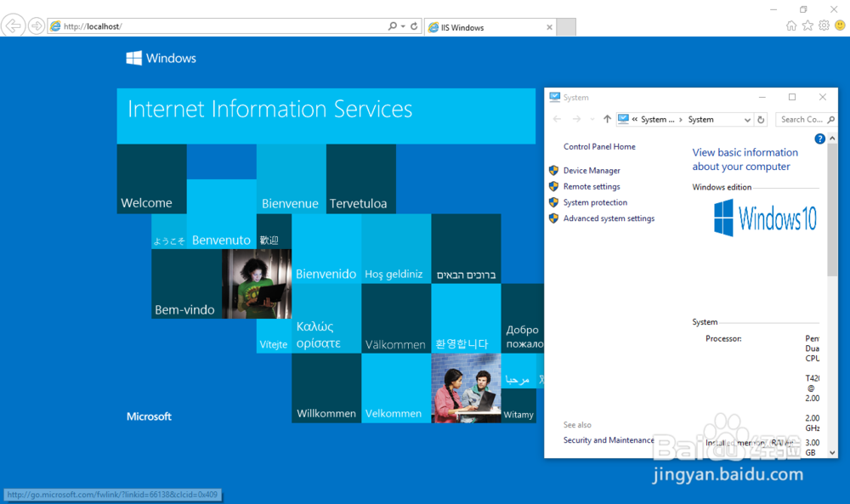
Task: Open the browser Home page icon
Action: tap(790, 25)
